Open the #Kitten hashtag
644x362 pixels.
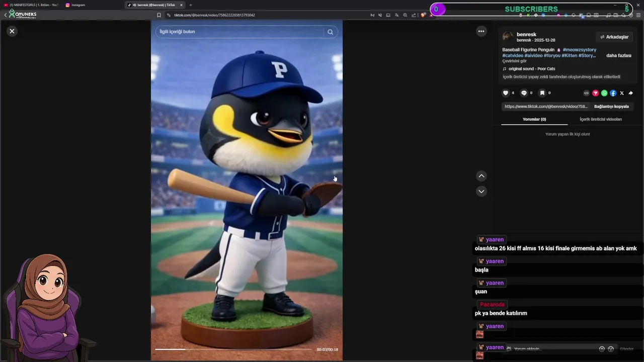coord(570,55)
